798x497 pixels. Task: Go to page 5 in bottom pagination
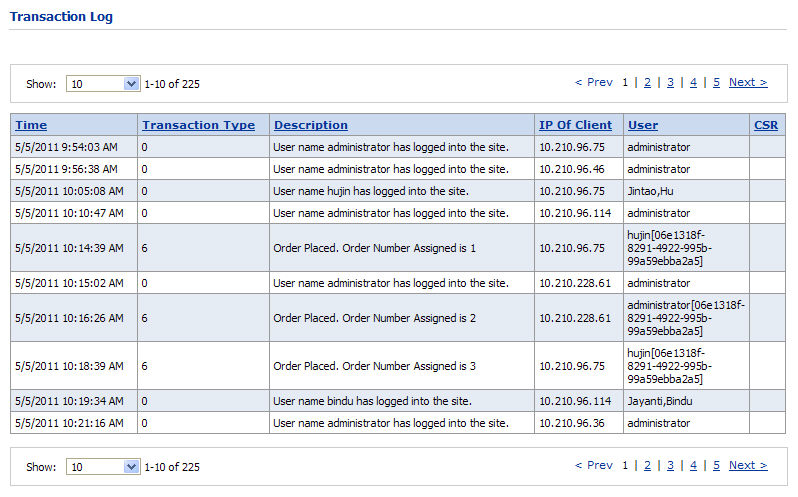pyautogui.click(x=716, y=466)
